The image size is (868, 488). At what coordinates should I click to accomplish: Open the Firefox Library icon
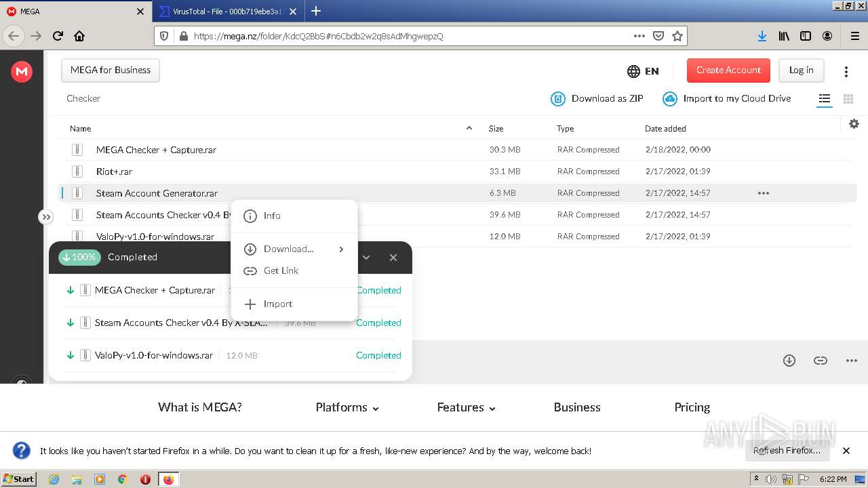(784, 36)
